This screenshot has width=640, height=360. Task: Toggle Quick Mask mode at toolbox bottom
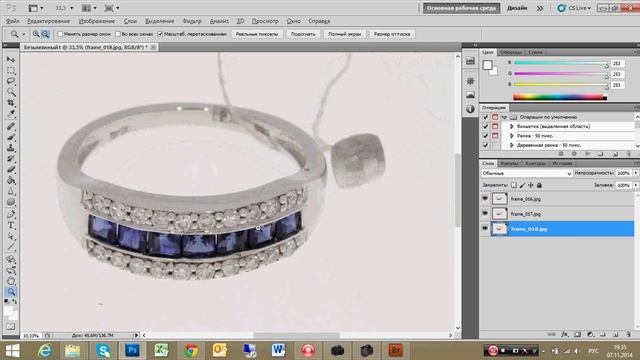coord(11,327)
